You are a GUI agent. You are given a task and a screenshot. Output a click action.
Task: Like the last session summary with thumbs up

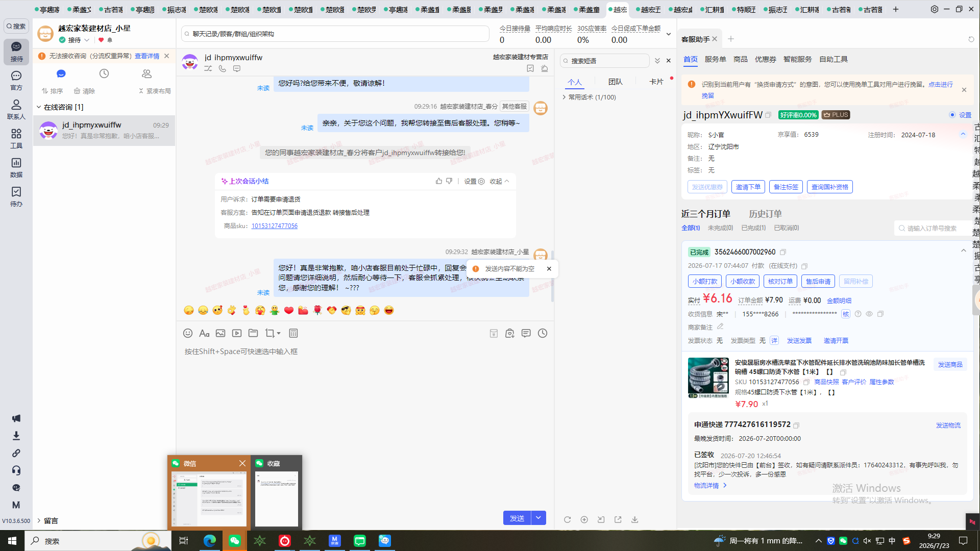click(439, 181)
